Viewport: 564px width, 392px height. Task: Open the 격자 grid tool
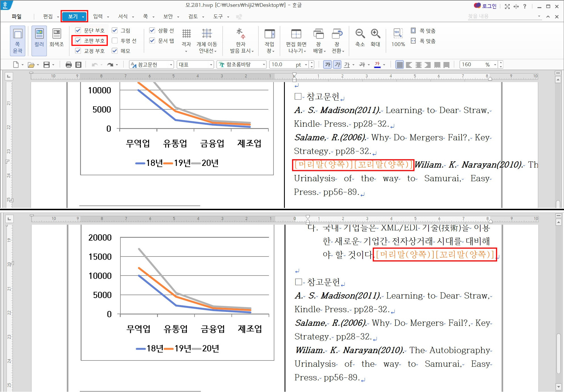(x=186, y=40)
